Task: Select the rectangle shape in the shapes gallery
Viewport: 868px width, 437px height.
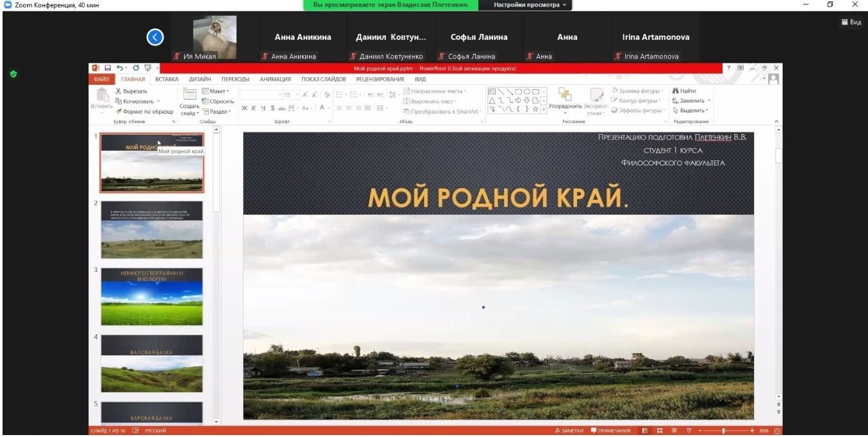Action: (518, 92)
